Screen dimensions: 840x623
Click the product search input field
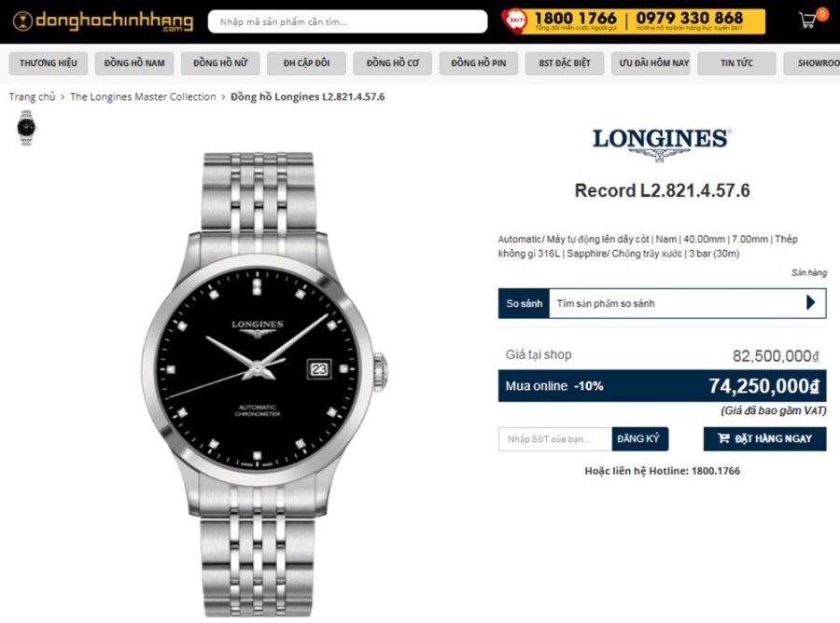tap(348, 21)
